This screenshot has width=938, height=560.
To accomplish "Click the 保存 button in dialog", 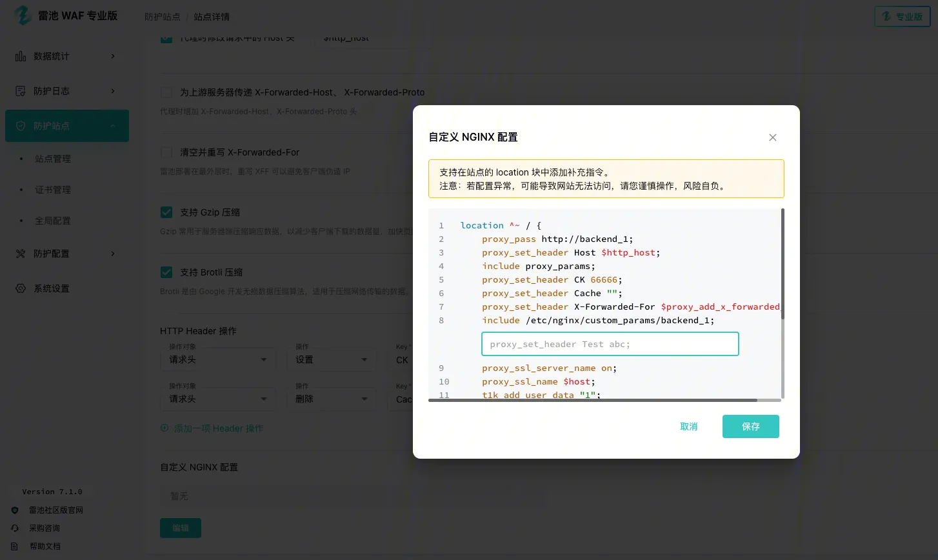I will pos(750,426).
